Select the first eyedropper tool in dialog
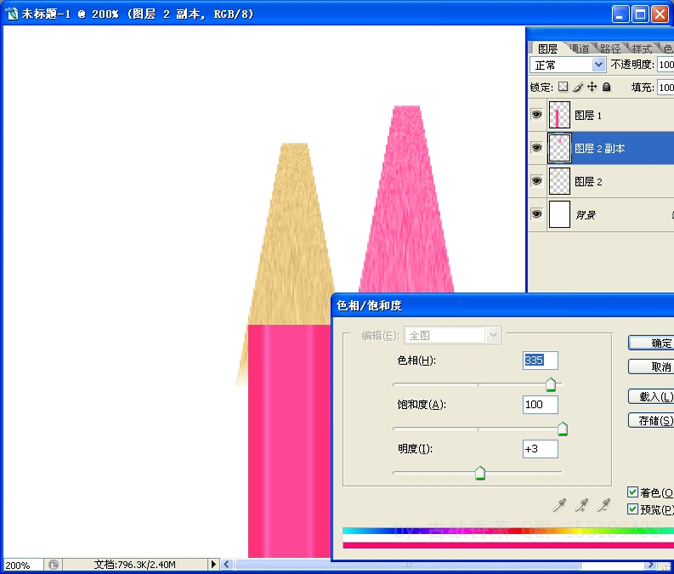The height and width of the screenshot is (574, 674). (559, 505)
